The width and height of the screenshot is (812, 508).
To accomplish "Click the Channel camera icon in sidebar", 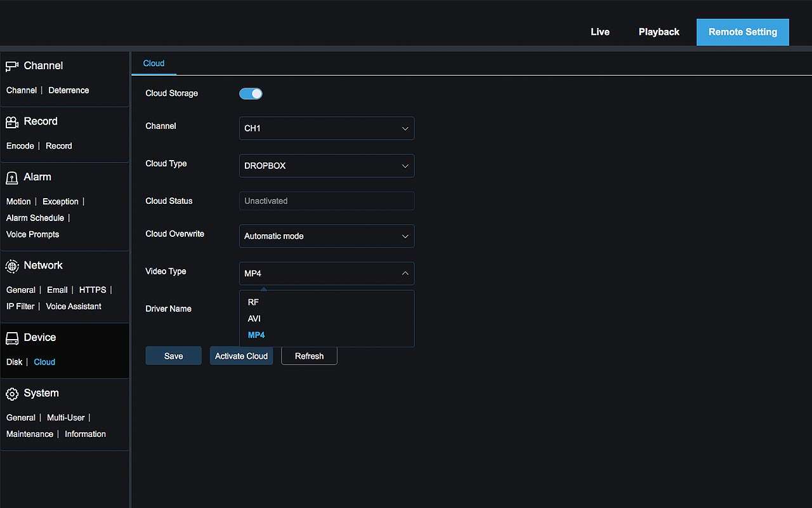I will tap(12, 66).
